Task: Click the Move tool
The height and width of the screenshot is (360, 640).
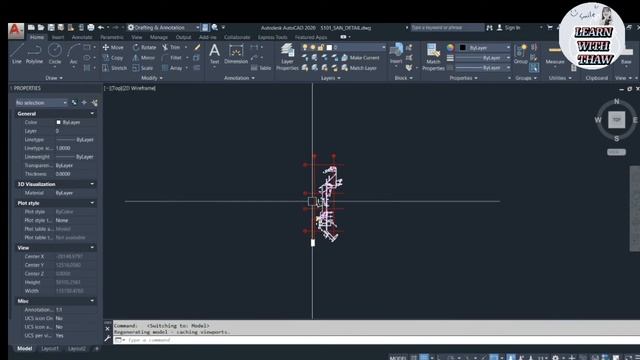Action: coord(113,47)
